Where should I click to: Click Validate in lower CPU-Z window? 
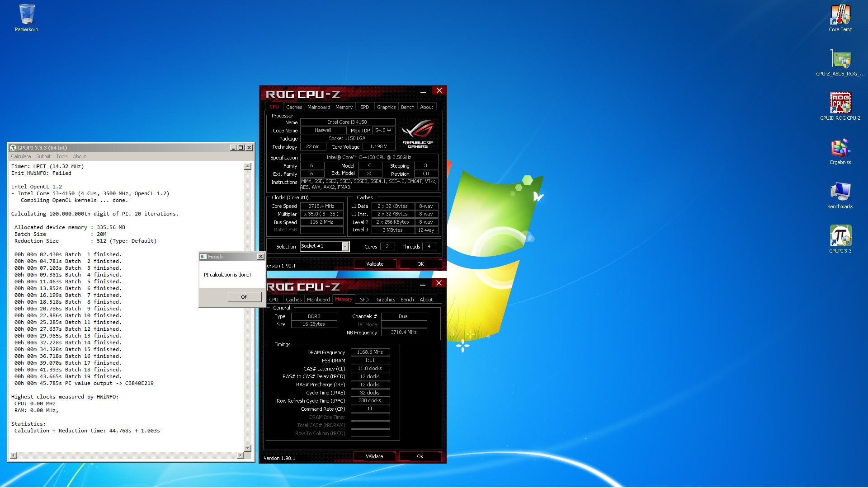[x=374, y=456]
